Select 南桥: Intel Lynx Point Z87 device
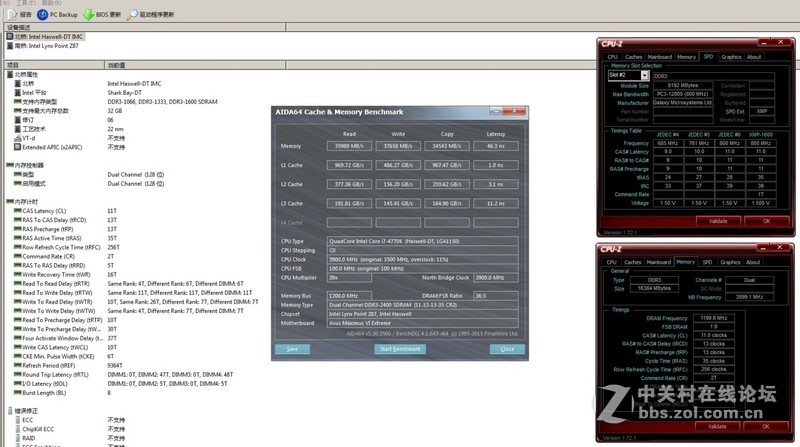800x447 pixels. tap(43, 46)
